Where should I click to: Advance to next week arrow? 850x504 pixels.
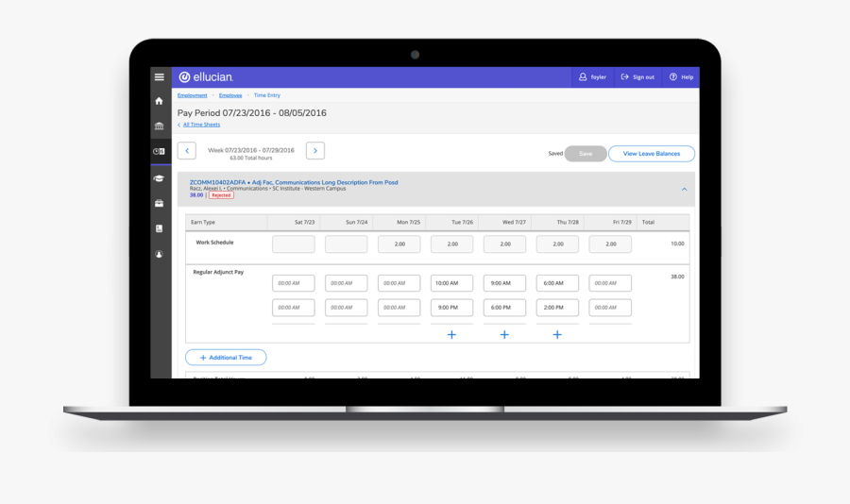(315, 151)
